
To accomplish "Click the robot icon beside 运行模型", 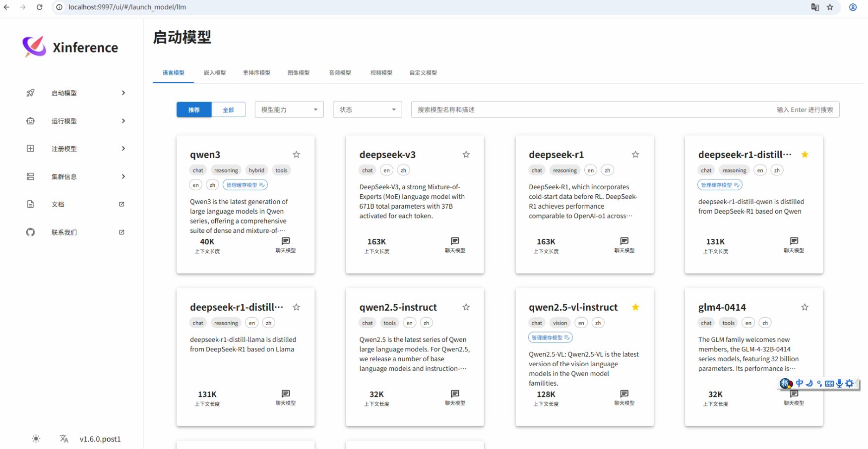I will pyautogui.click(x=30, y=121).
